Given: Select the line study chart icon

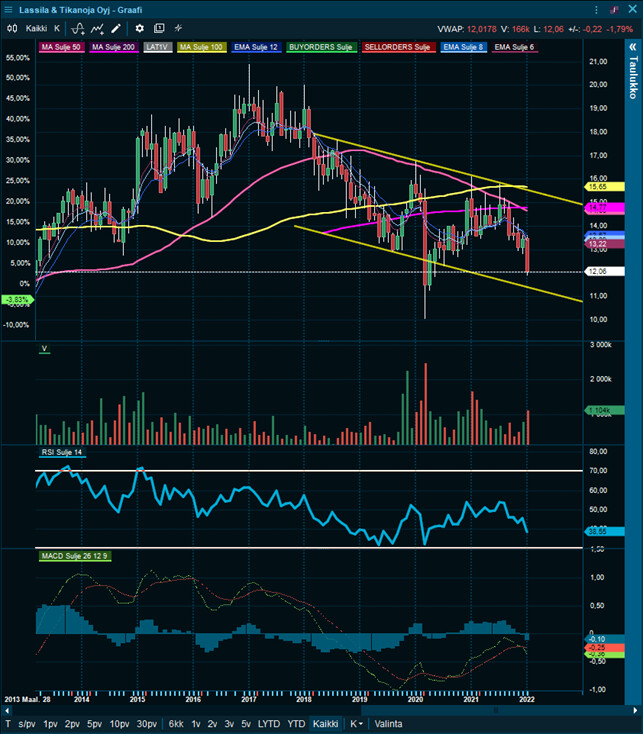Looking at the screenshot, I should tap(98, 28).
